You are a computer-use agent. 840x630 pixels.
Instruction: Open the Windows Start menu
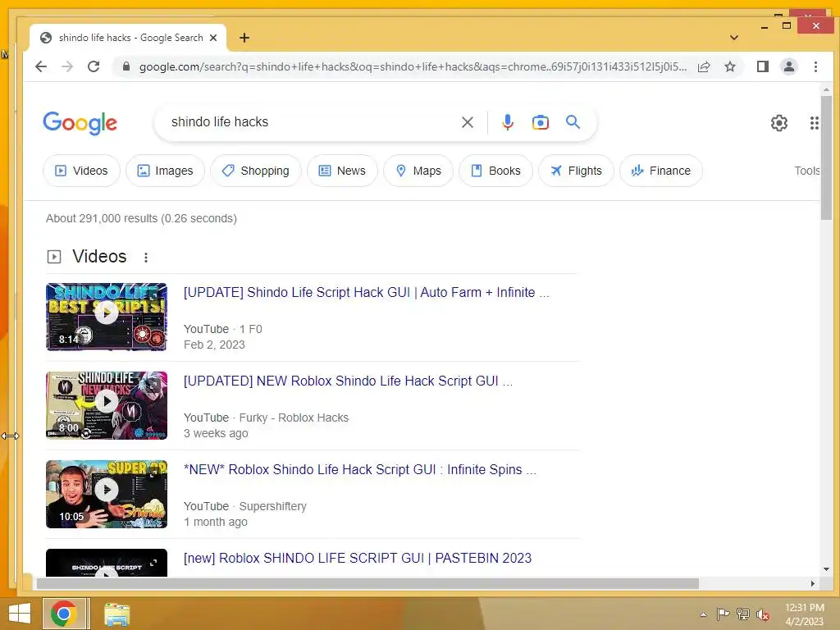point(20,614)
